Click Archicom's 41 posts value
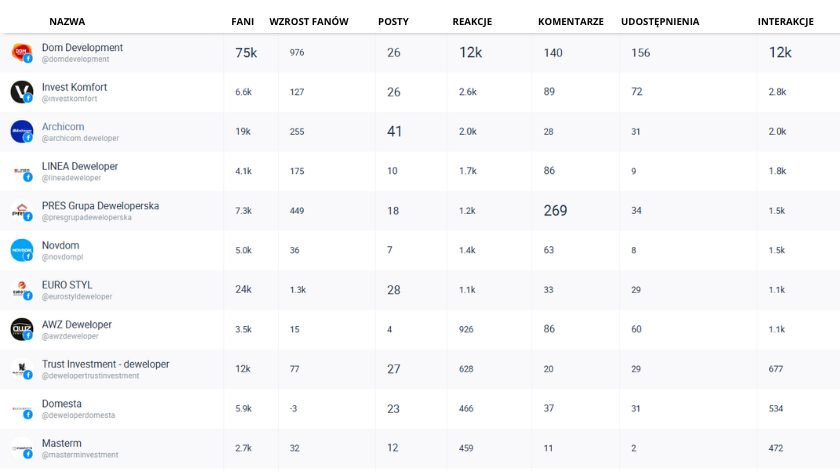 394,131
